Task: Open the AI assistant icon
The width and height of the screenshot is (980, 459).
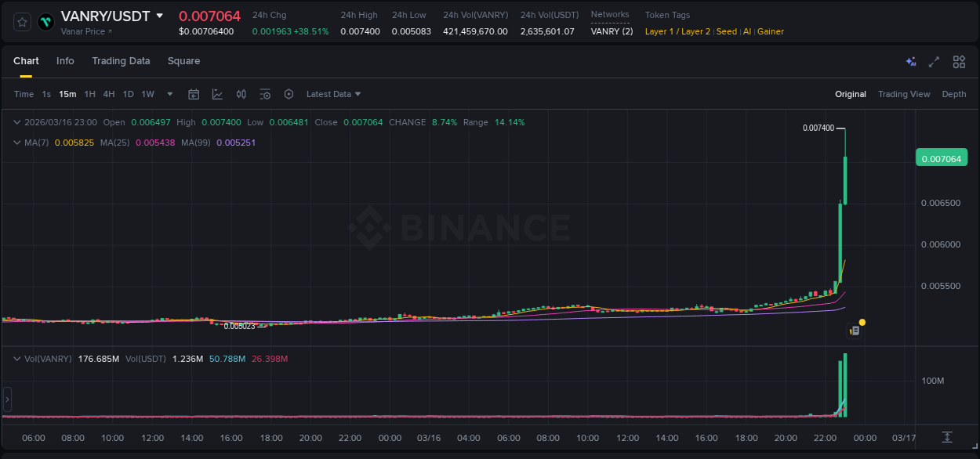Action: pyautogui.click(x=910, y=61)
